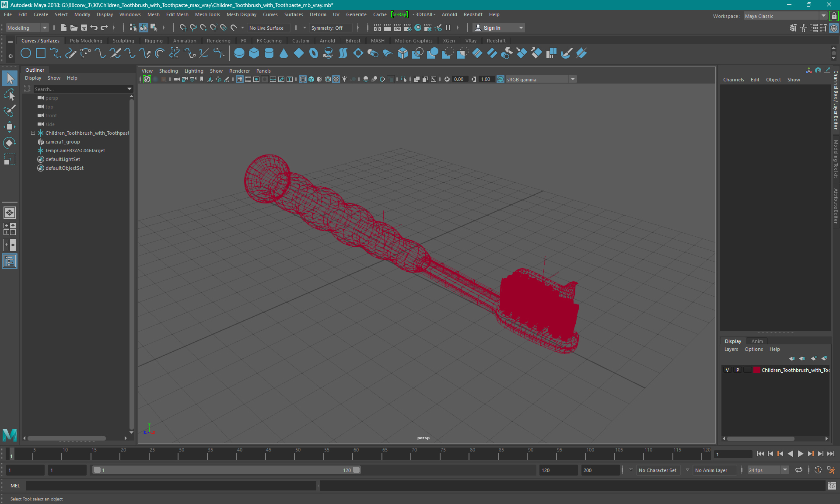Image resolution: width=840 pixels, height=504 pixels.
Task: Activate the Scale tool in toolbox
Action: click(10, 159)
